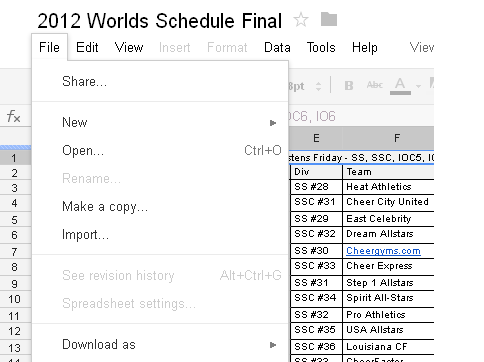Select row 5 header
The height and width of the screenshot is (362, 484).
(14, 220)
